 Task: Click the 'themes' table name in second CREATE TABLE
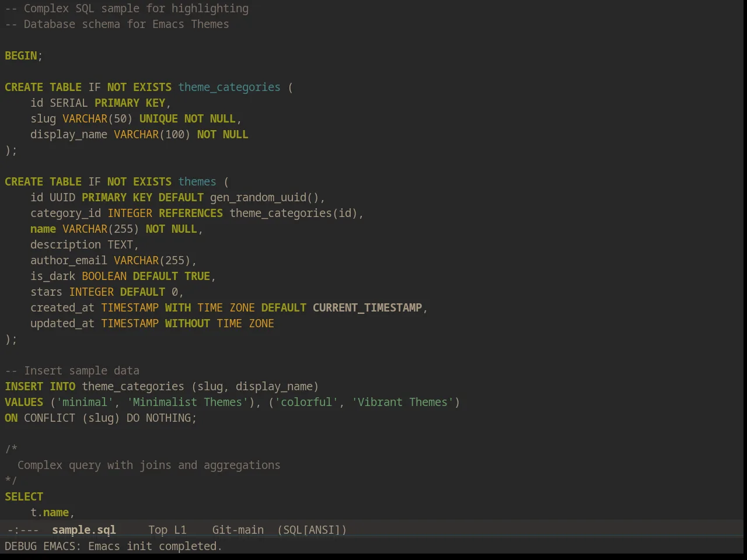click(197, 181)
